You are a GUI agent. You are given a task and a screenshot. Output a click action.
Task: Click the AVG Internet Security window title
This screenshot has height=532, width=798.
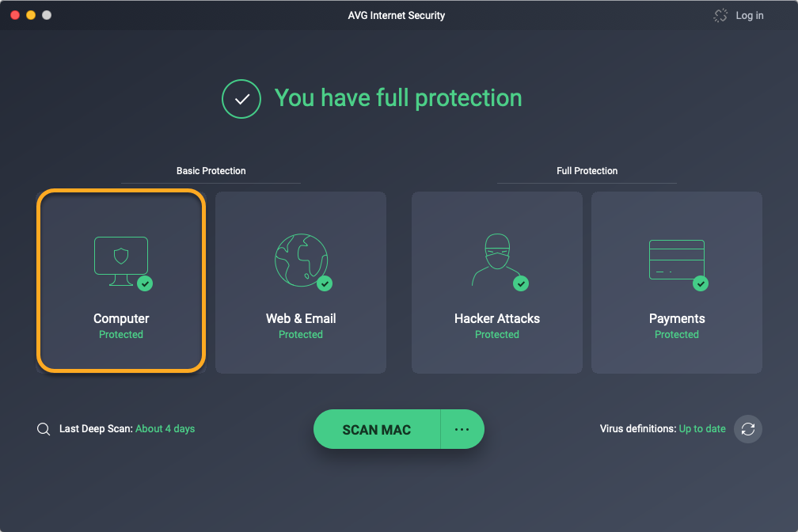click(x=397, y=15)
